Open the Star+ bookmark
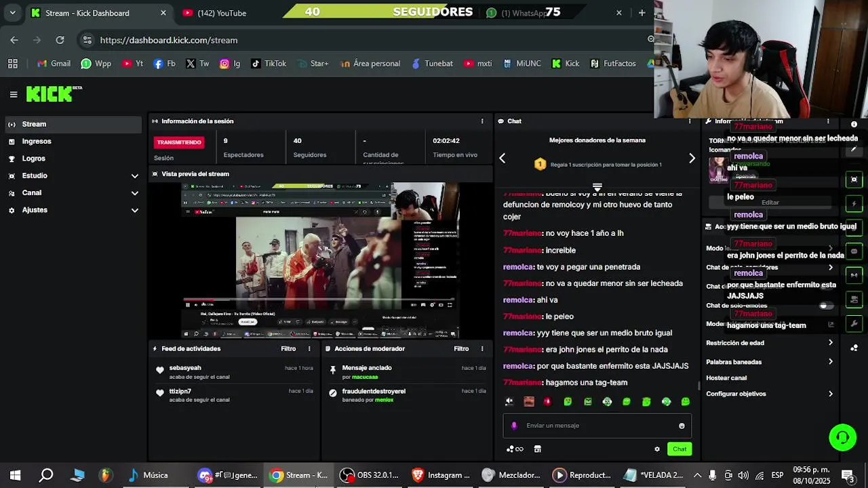This screenshot has height=488, width=868. [312, 64]
